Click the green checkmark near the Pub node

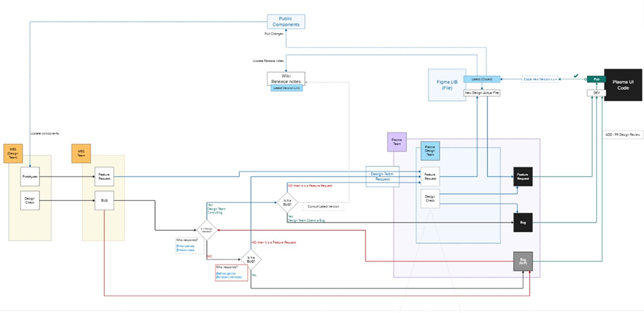(575, 76)
